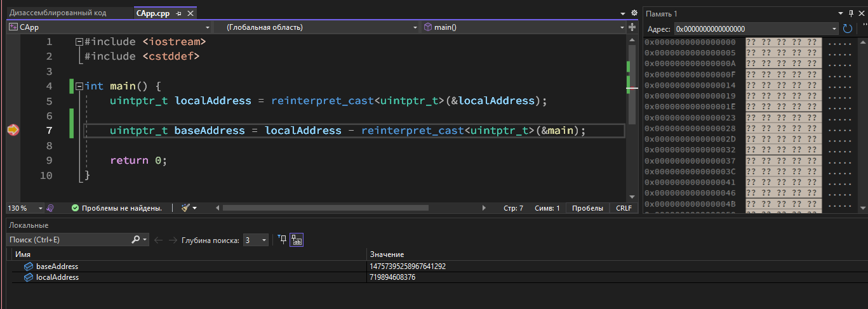Open the code cleanup dropdown arrow
The width and height of the screenshot is (868, 309).
194,208
